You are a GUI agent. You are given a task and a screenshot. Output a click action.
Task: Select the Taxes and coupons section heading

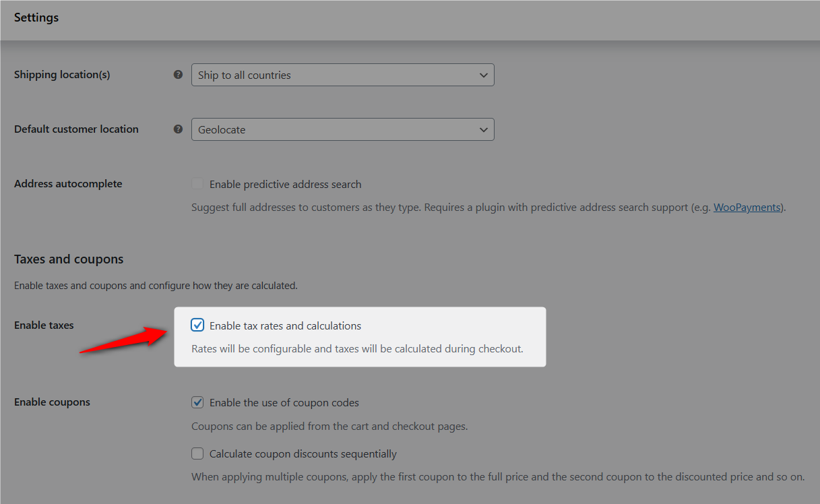coord(69,259)
